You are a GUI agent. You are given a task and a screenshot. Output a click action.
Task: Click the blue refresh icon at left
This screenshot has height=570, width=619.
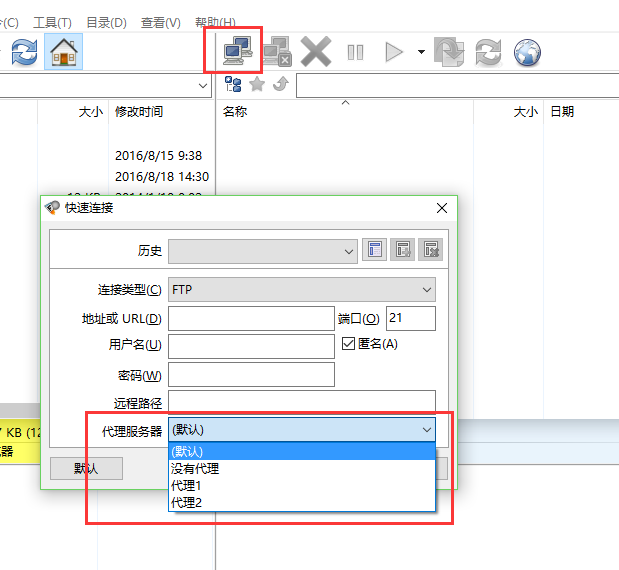25,52
